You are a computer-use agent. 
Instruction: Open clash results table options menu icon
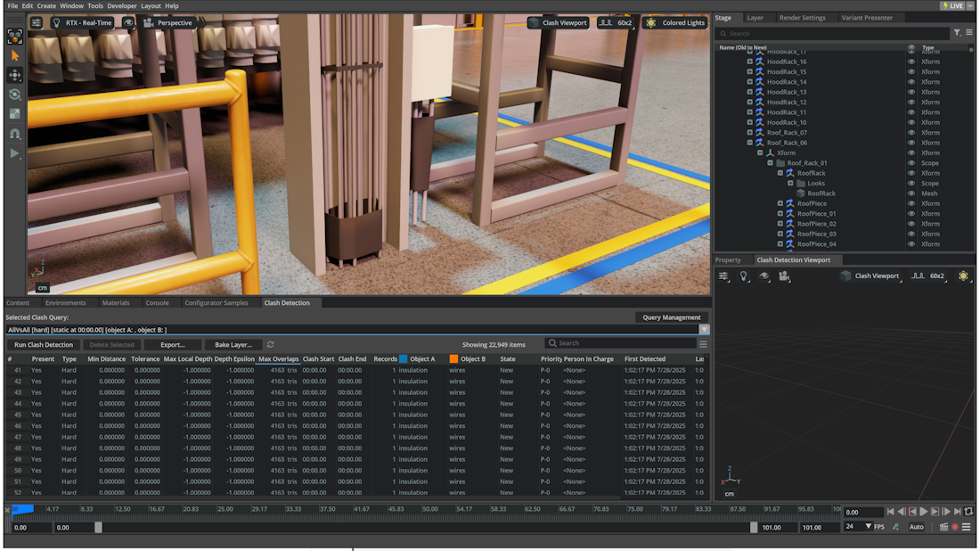click(703, 344)
